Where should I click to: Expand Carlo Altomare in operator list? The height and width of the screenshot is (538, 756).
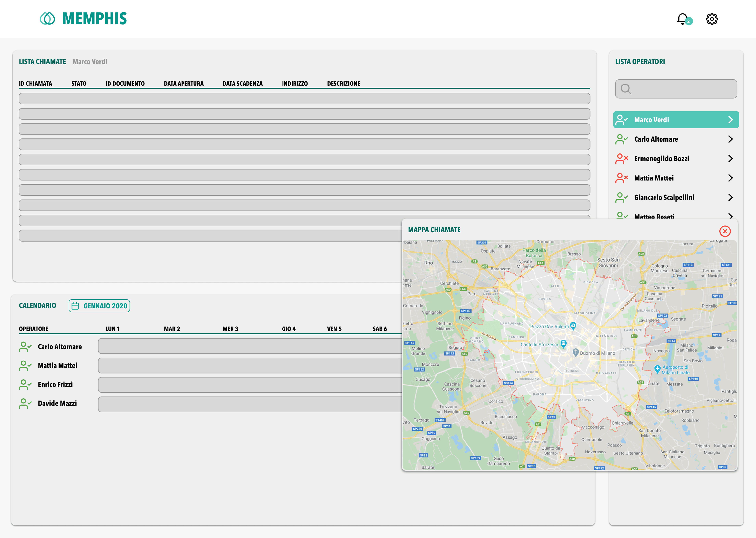click(730, 139)
